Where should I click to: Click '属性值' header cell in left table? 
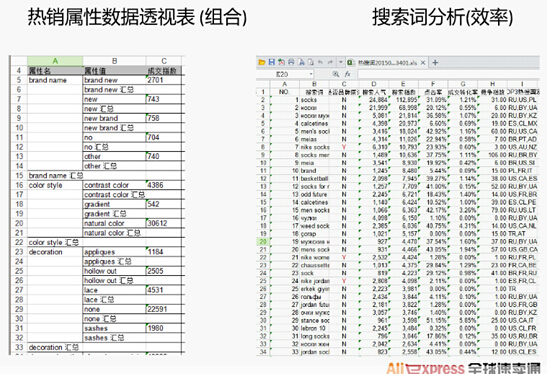point(114,70)
